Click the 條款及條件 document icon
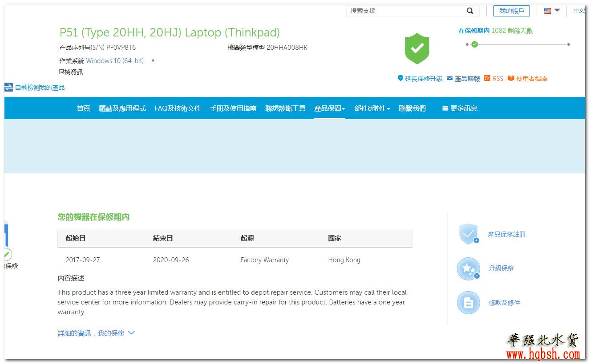This screenshot has height=364, width=590. 469,303
